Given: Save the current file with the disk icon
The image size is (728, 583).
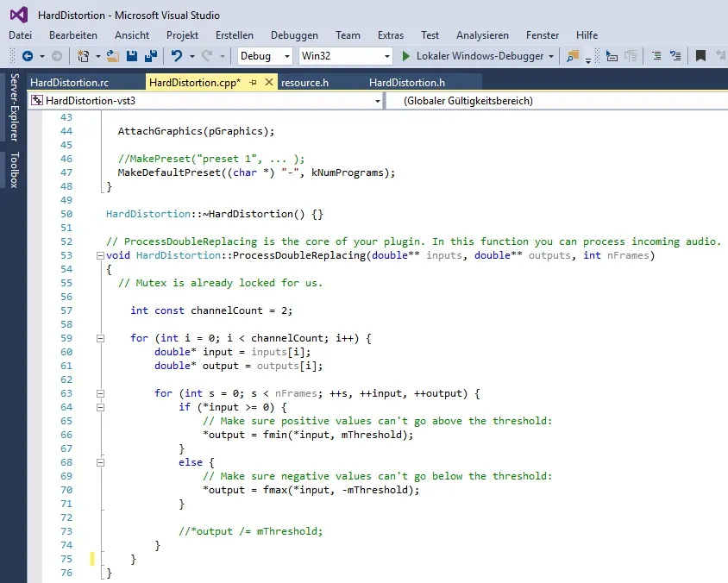Looking at the screenshot, I should (x=132, y=56).
